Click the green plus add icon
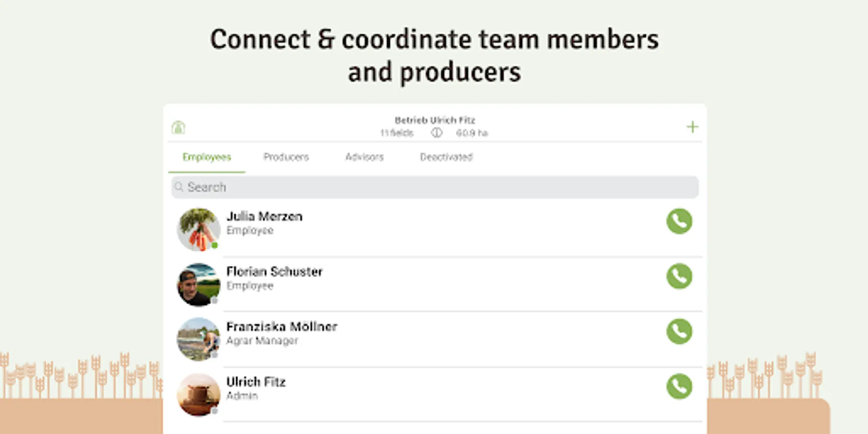Screen dimensions: 868x434 (x=692, y=127)
